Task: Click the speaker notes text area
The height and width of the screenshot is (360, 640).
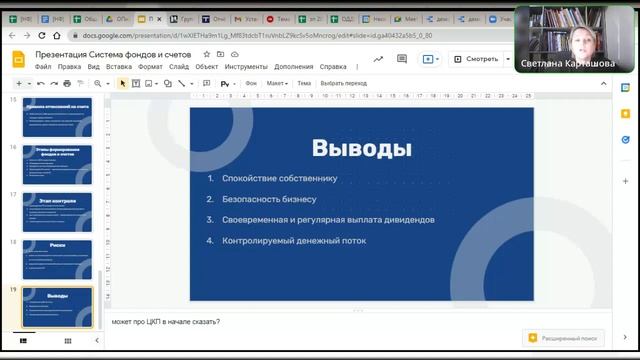Action: tap(357, 329)
